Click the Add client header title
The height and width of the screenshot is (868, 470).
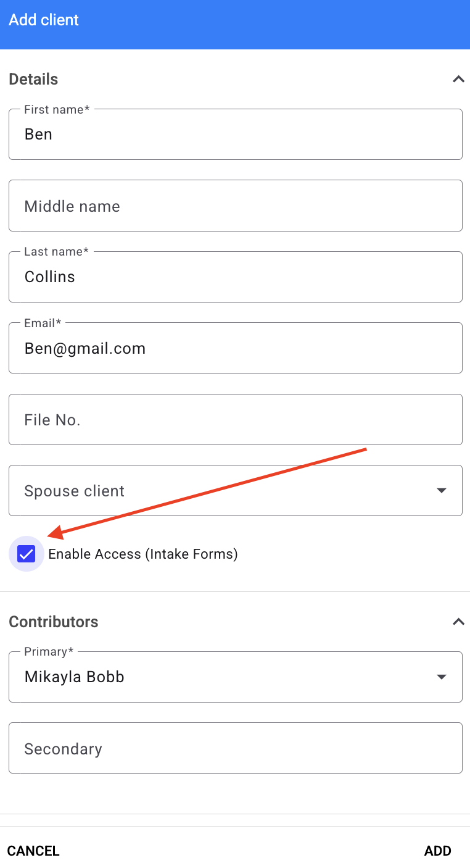click(44, 20)
